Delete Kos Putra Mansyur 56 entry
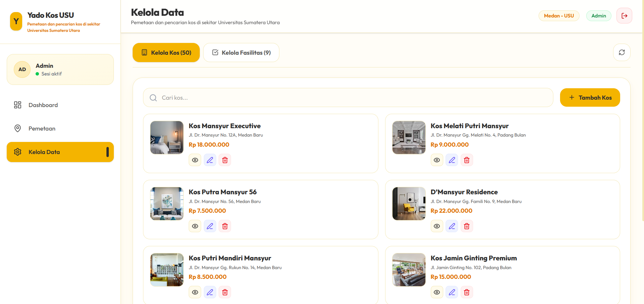Image resolution: width=644 pixels, height=304 pixels. click(x=225, y=226)
